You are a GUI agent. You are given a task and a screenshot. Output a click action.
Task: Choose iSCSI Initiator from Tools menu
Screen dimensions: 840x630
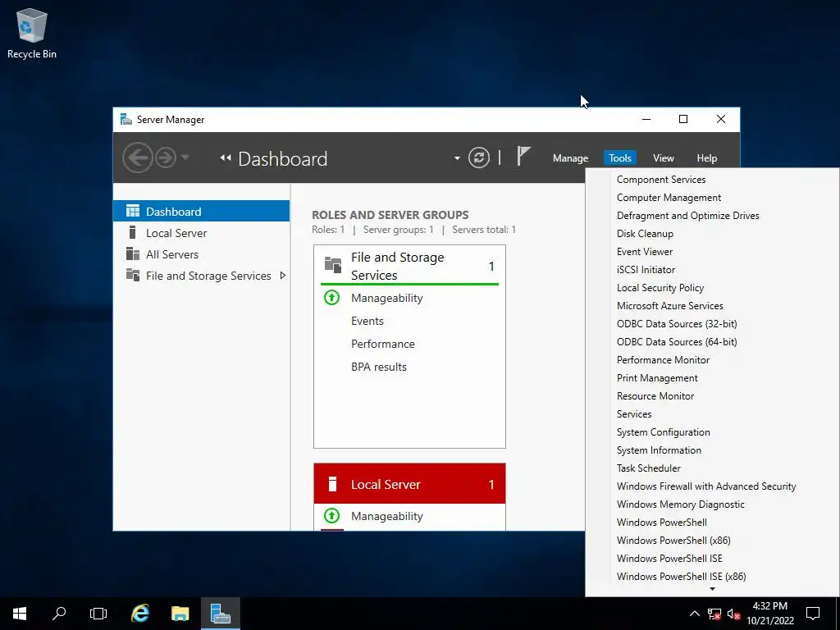point(712,269)
